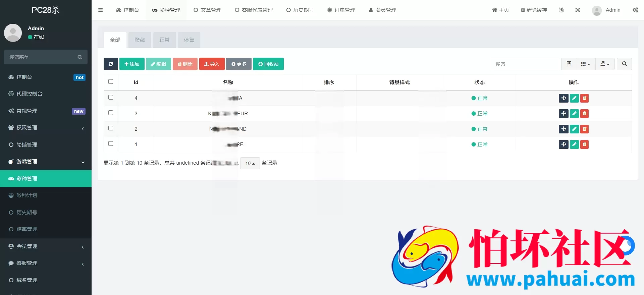This screenshot has width=644, height=295.
Task: Click edit pencil icon for row Id 1
Action: tap(574, 144)
